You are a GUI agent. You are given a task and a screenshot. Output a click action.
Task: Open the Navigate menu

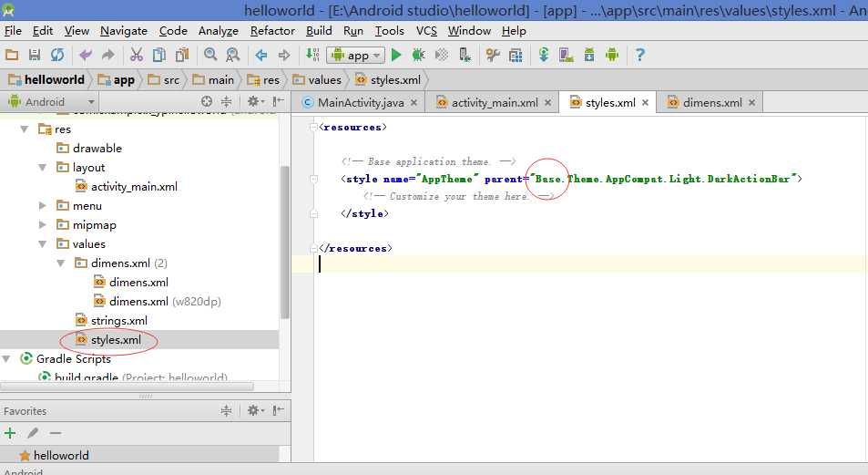coord(124,31)
